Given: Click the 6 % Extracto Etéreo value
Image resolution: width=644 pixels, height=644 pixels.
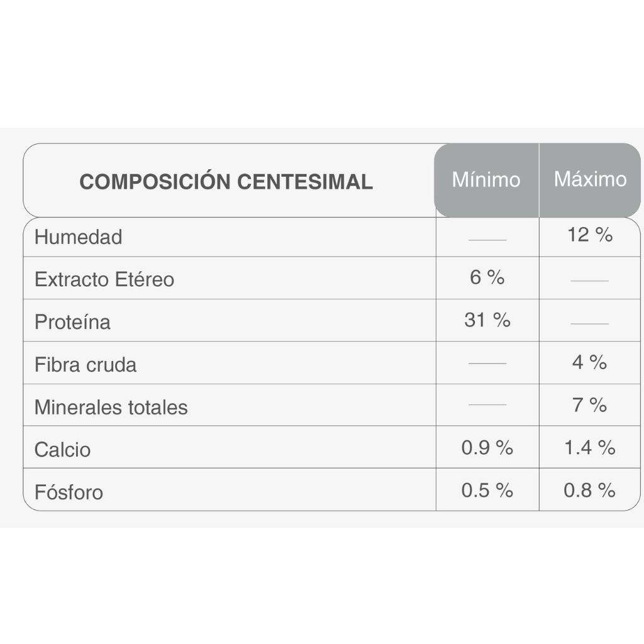Looking at the screenshot, I should 487,277.
